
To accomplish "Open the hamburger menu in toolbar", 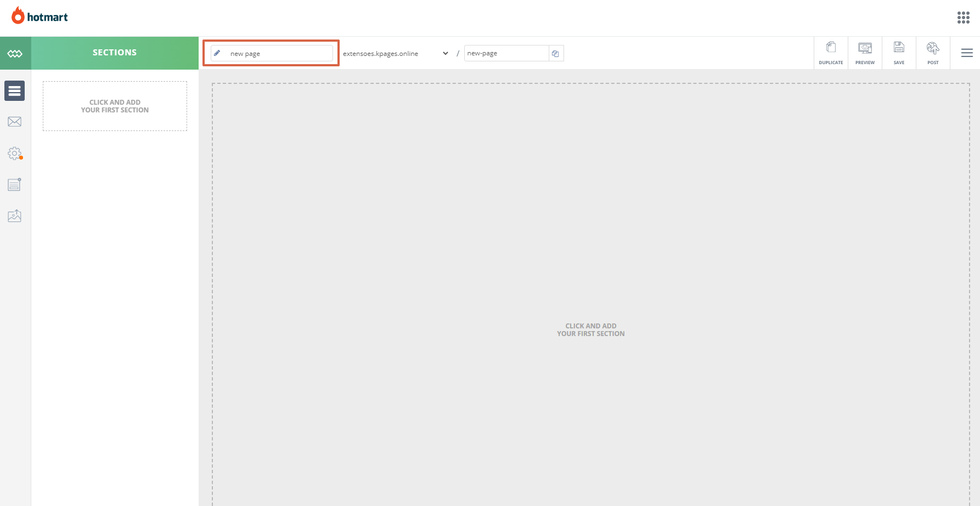I will [x=967, y=53].
